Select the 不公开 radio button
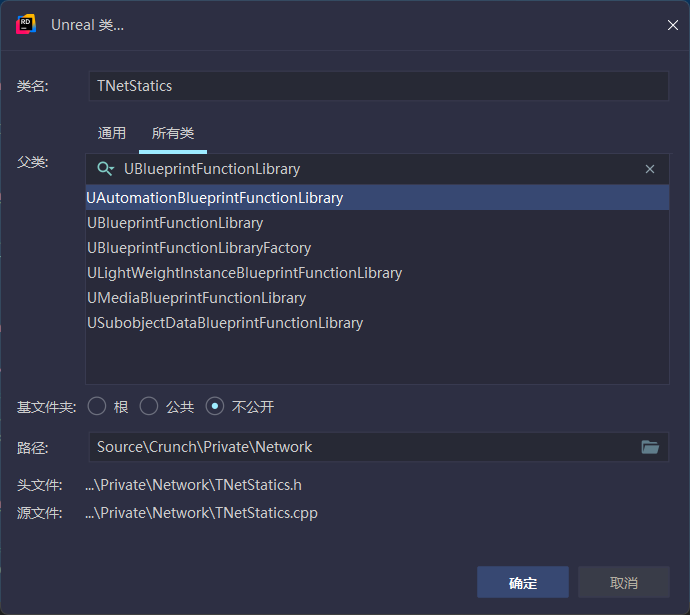Image resolution: width=690 pixels, height=615 pixels. pyautogui.click(x=215, y=406)
